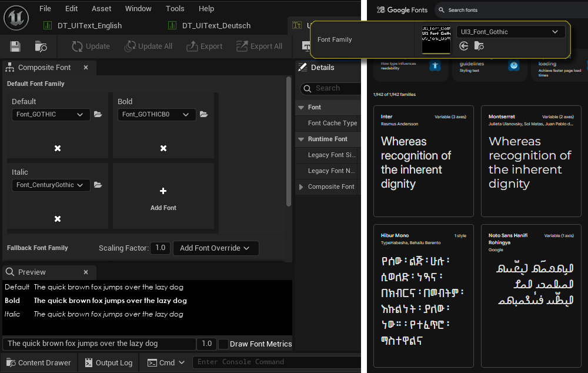Click Browse to asset in Content Browser icon
This screenshot has height=373, width=588.
[x=41, y=46]
